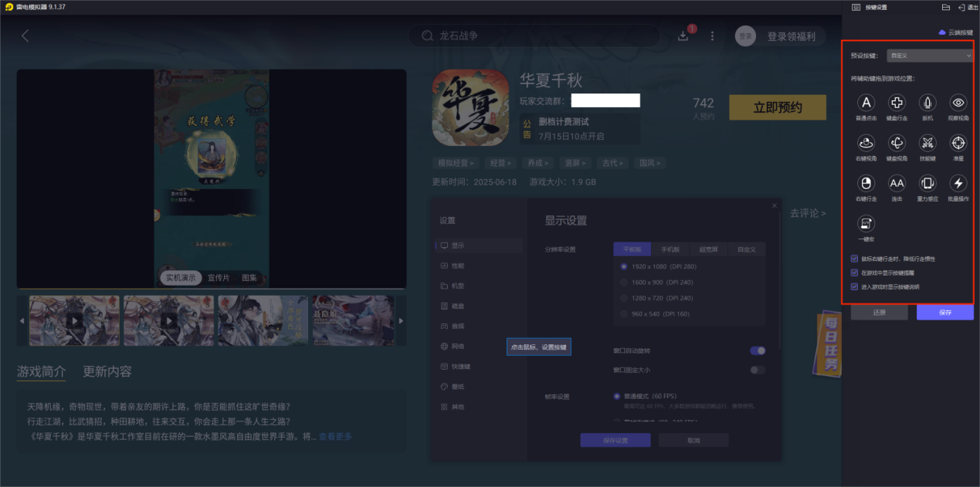Screen dimensions: 980x487
Task: Open the three-dot more options menu
Action: (712, 36)
